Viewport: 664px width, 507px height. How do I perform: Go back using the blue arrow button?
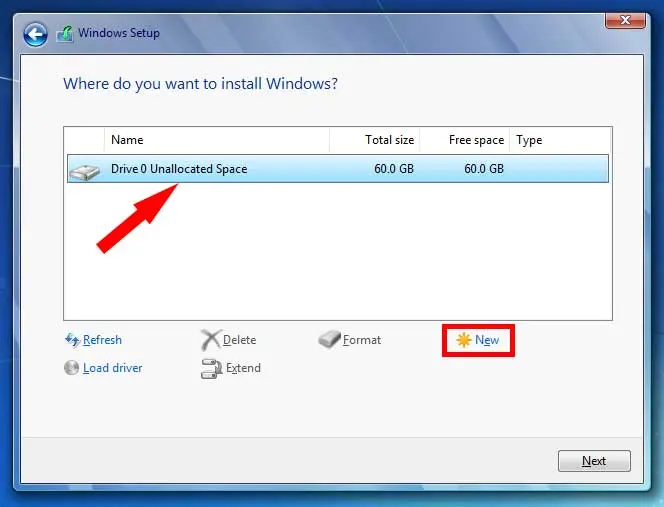(36, 35)
